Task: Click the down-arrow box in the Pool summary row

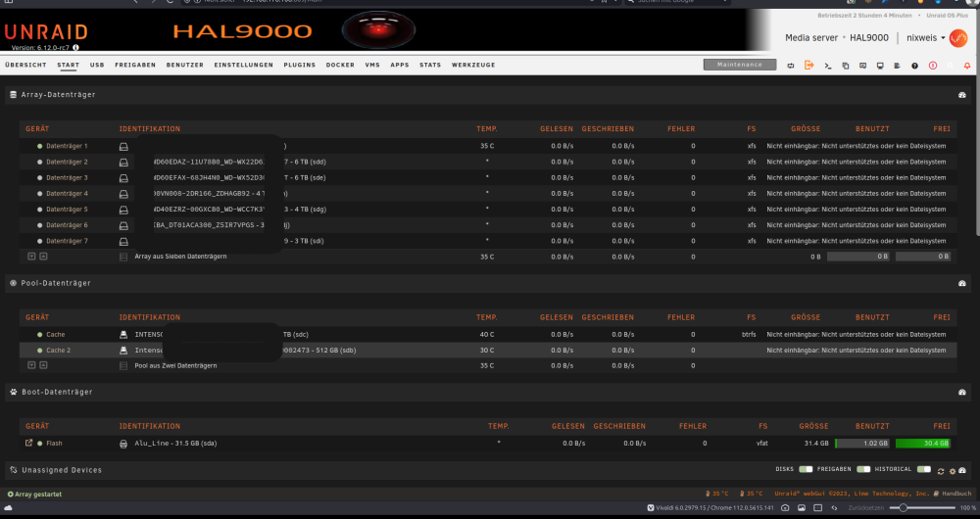Action: (31, 365)
